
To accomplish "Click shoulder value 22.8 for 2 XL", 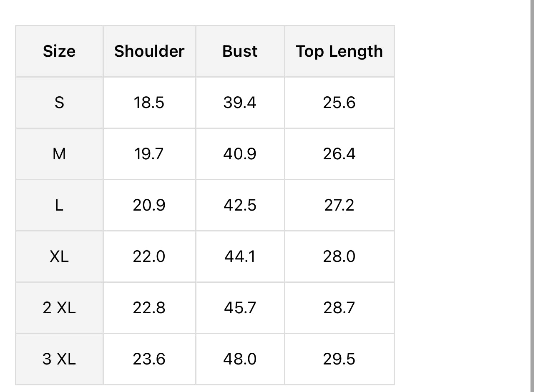I will 149,308.
